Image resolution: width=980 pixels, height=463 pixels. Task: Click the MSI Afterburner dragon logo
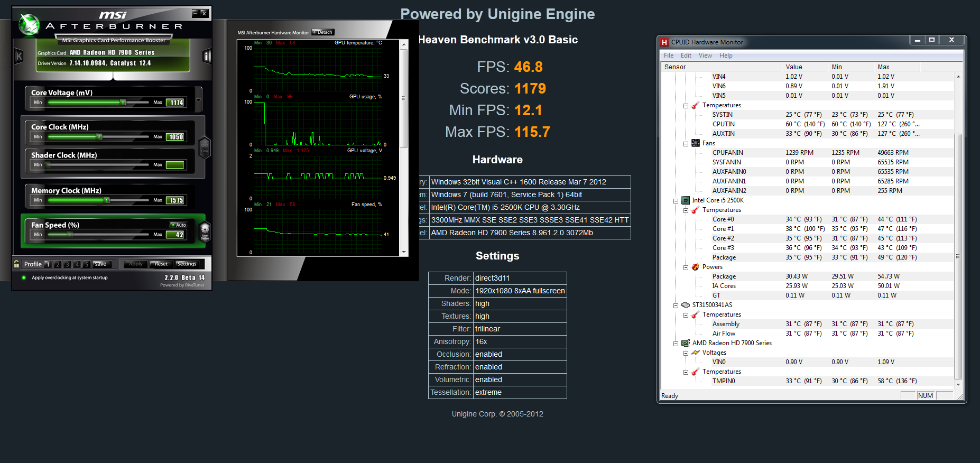pos(29,25)
